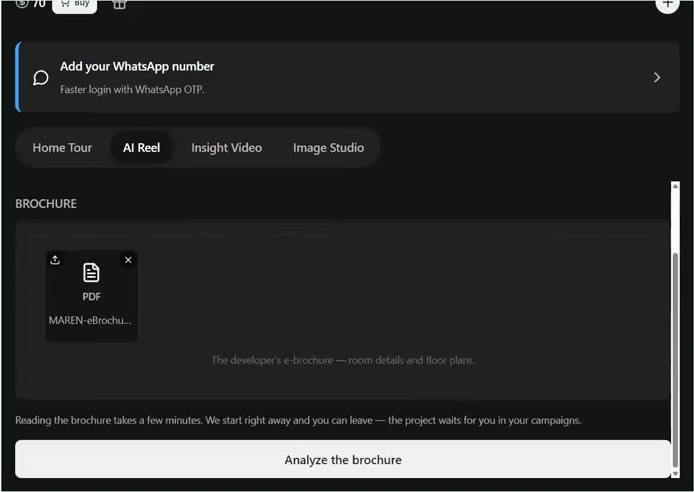Expand the Add your WhatsApp number chevron
This screenshot has width=694, height=492.
(657, 78)
